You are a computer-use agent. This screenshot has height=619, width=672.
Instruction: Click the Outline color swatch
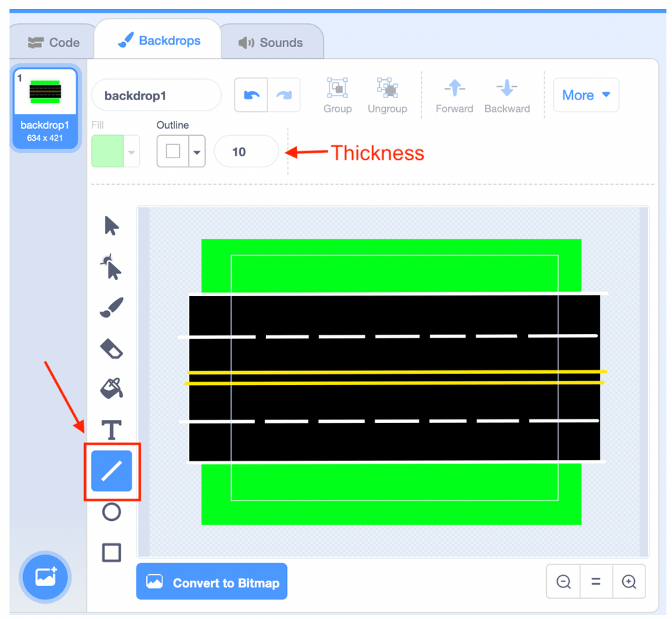coord(173,151)
